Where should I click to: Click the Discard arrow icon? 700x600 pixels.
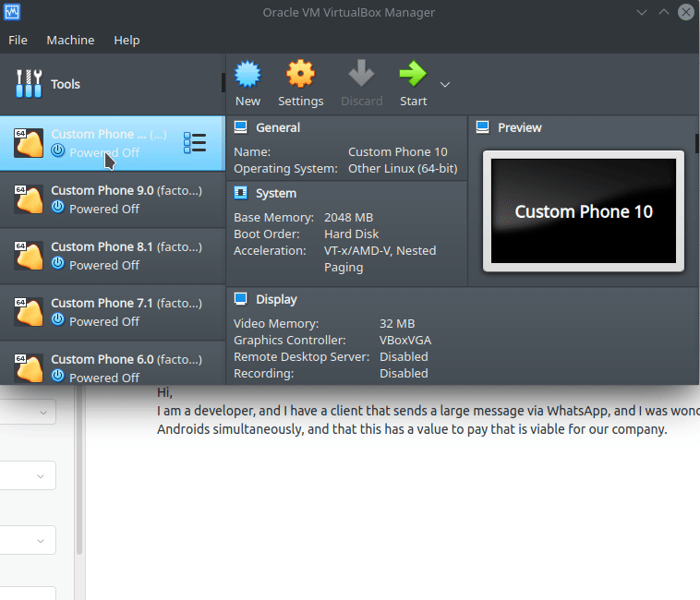(x=361, y=74)
